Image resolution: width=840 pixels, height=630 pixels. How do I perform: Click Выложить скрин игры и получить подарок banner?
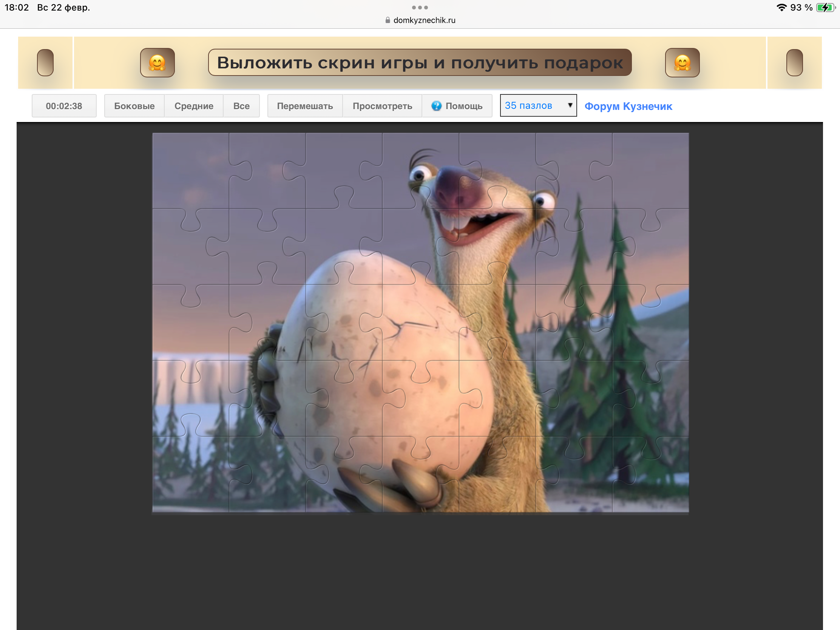(420, 63)
